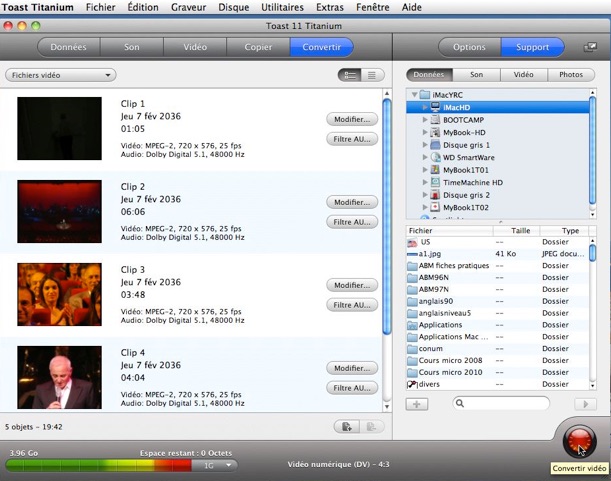Expand the WD SmartWare node
Viewport: 611px width, 481px height.
tap(425, 157)
